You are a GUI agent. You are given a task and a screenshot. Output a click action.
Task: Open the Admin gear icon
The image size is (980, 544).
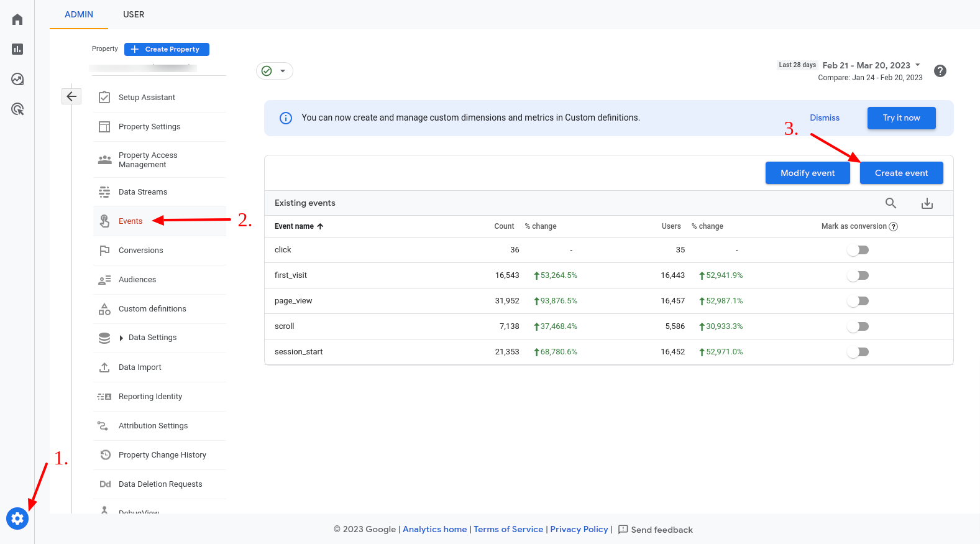pyautogui.click(x=17, y=518)
